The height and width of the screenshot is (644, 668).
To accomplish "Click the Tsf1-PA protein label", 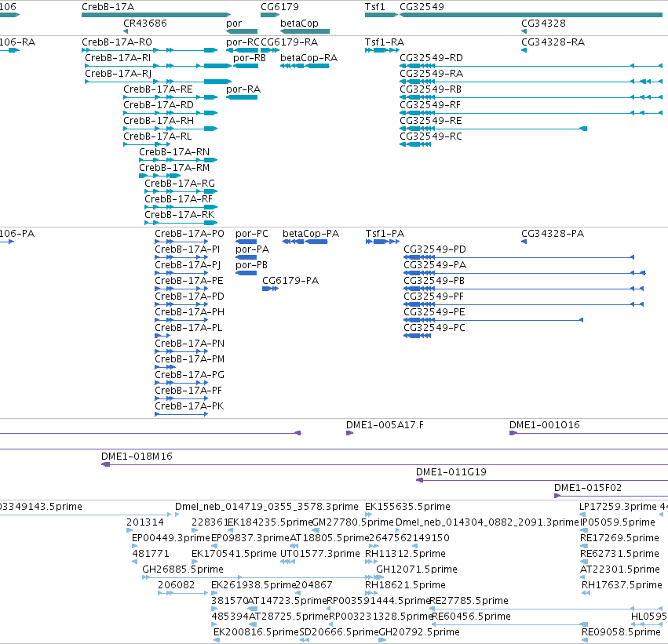I will (385, 234).
